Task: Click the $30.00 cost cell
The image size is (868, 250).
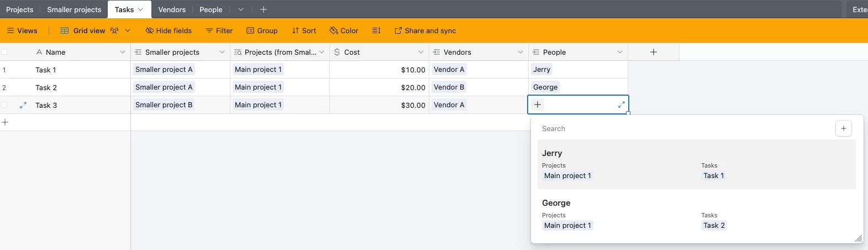Action: pos(380,105)
